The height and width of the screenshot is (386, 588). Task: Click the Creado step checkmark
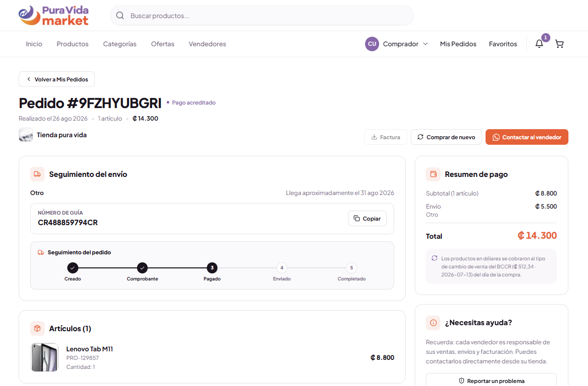point(73,268)
